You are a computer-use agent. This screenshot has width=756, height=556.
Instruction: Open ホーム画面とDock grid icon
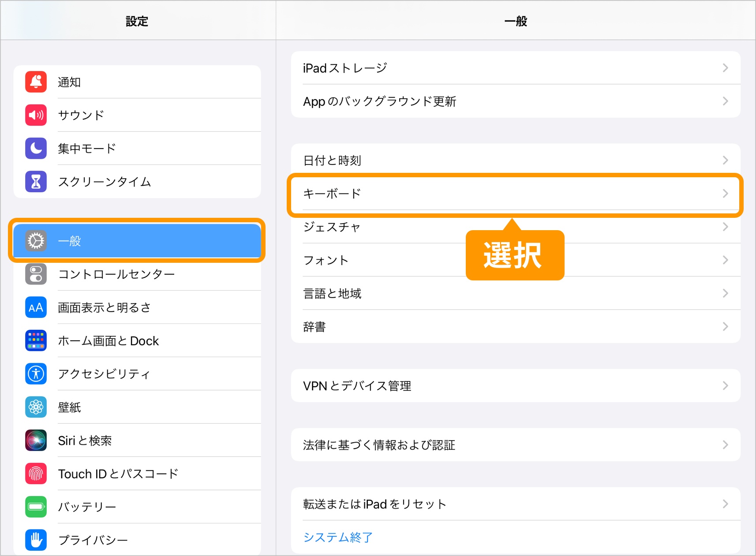(x=36, y=340)
